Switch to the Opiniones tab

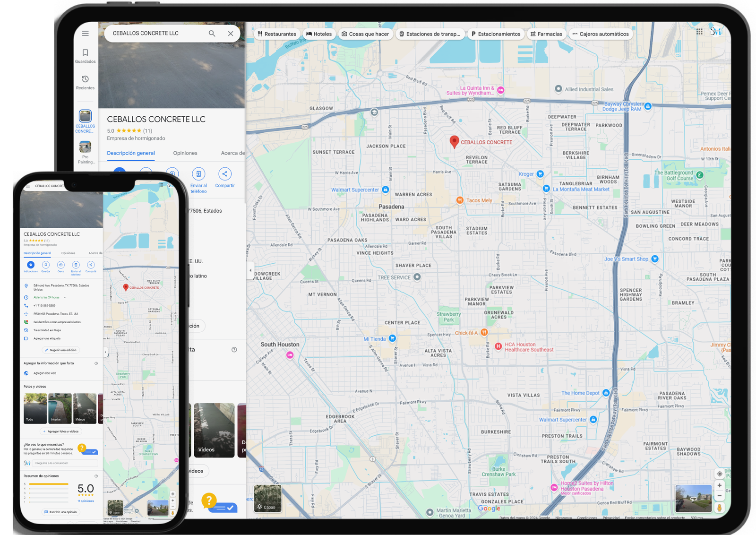tap(185, 153)
